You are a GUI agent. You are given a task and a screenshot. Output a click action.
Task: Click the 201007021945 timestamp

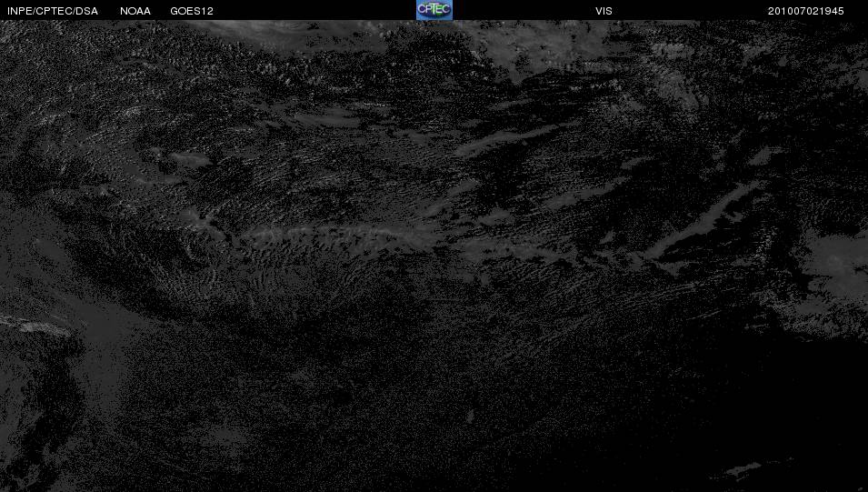click(x=805, y=11)
